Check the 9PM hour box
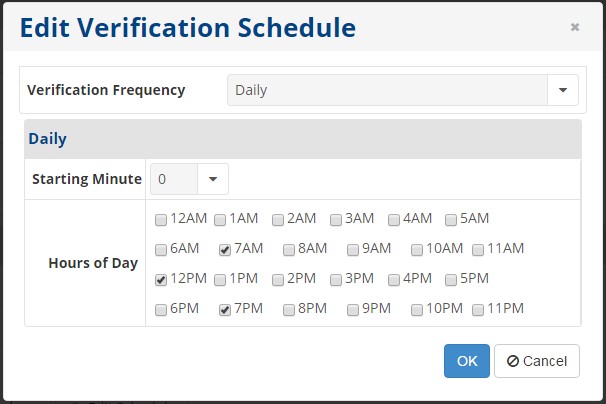The height and width of the screenshot is (404, 606). (x=353, y=310)
